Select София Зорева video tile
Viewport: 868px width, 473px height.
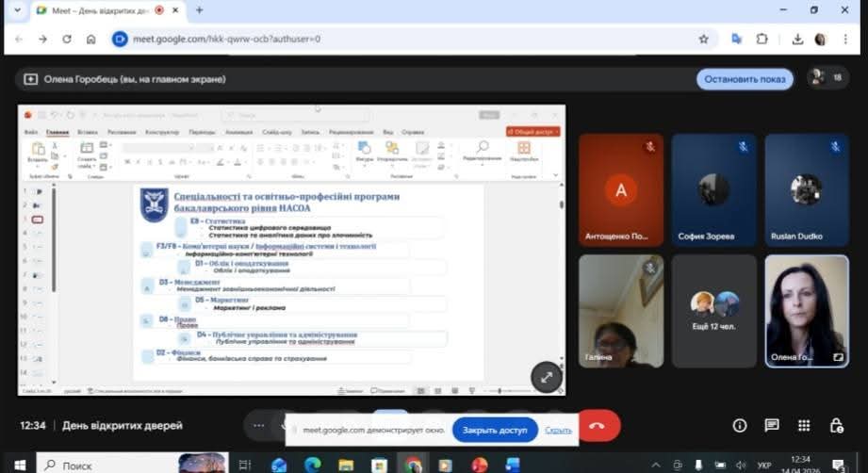(713, 191)
